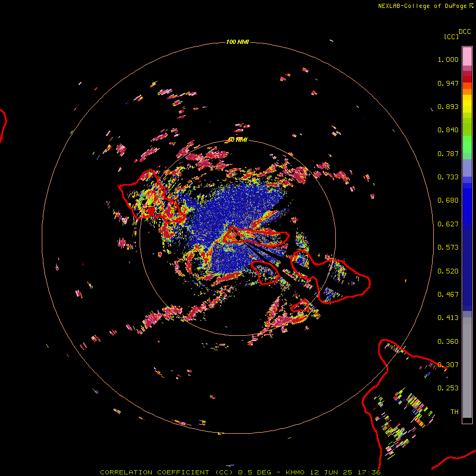This screenshot has height=476, width=476.
Task: Click the 0.627 scale value
Action: [448, 224]
